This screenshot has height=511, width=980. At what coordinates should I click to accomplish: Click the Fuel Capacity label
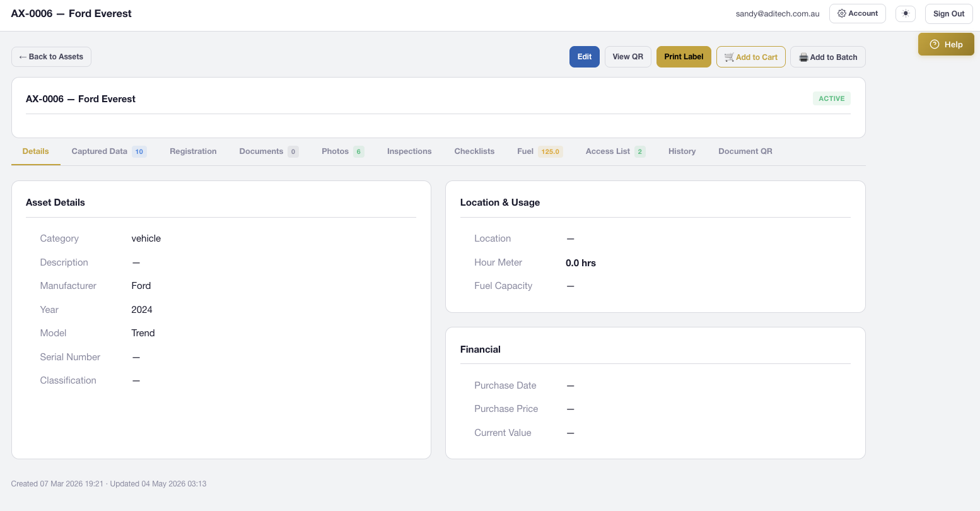click(503, 286)
